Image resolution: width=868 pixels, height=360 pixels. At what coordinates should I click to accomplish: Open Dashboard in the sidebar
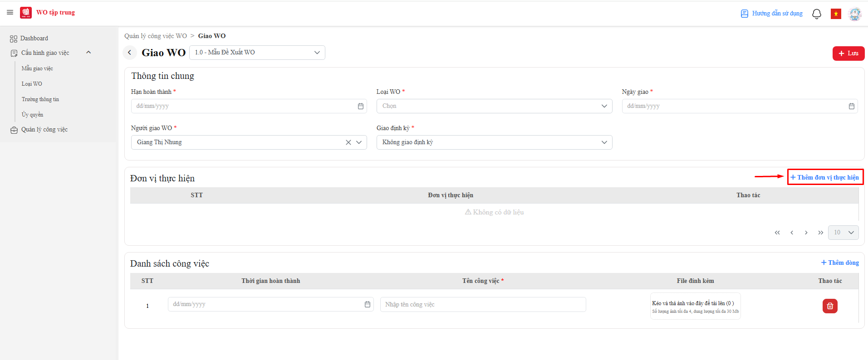point(34,39)
